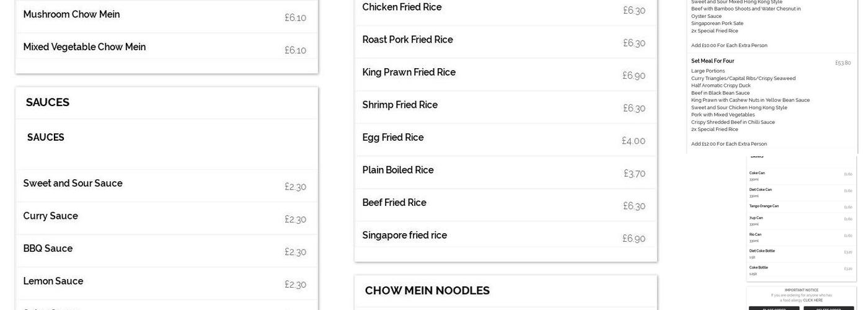This screenshot has width=868, height=310.
Task: Add Singapore fried rice to order
Action: pyautogui.click(x=404, y=236)
